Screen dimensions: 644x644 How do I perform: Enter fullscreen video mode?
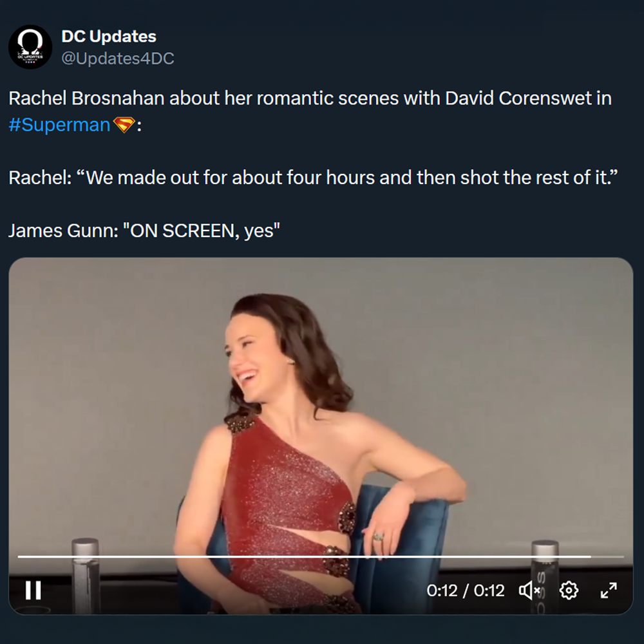609,590
